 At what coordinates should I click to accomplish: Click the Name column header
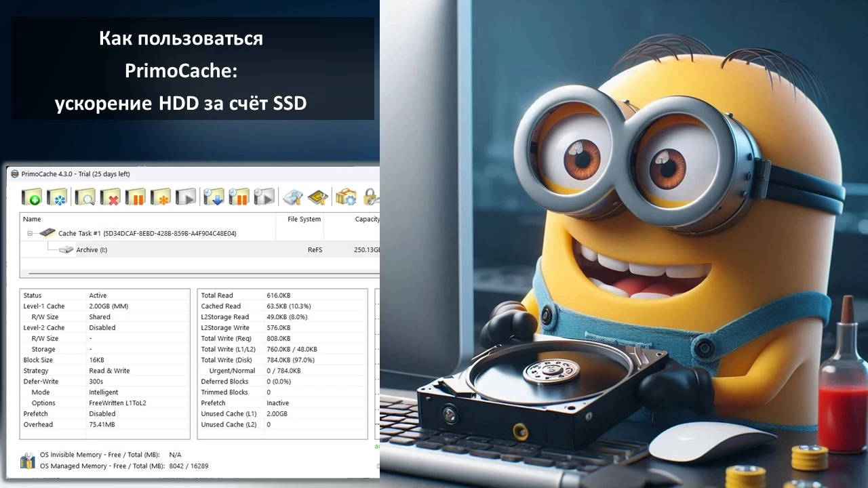32,220
